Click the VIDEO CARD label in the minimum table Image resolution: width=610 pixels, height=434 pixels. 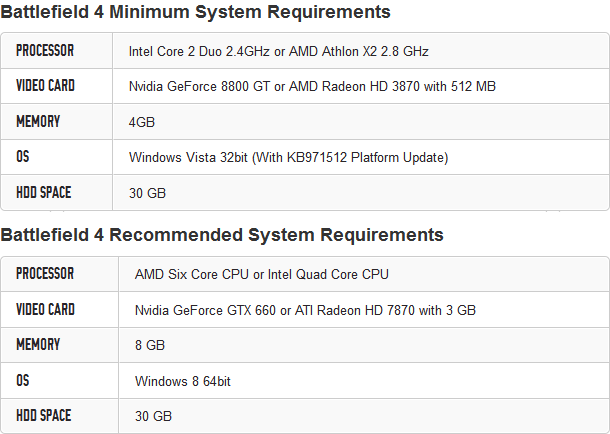click(45, 86)
